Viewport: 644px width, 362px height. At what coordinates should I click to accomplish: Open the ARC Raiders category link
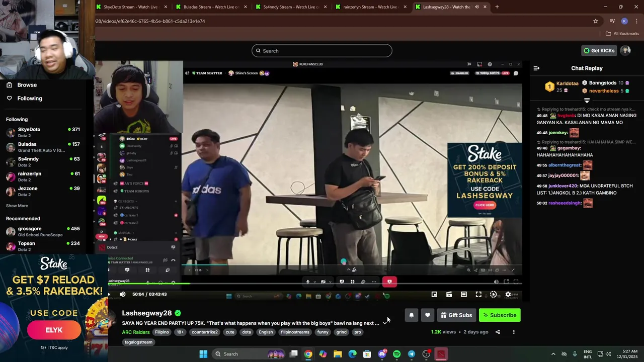pos(136,332)
